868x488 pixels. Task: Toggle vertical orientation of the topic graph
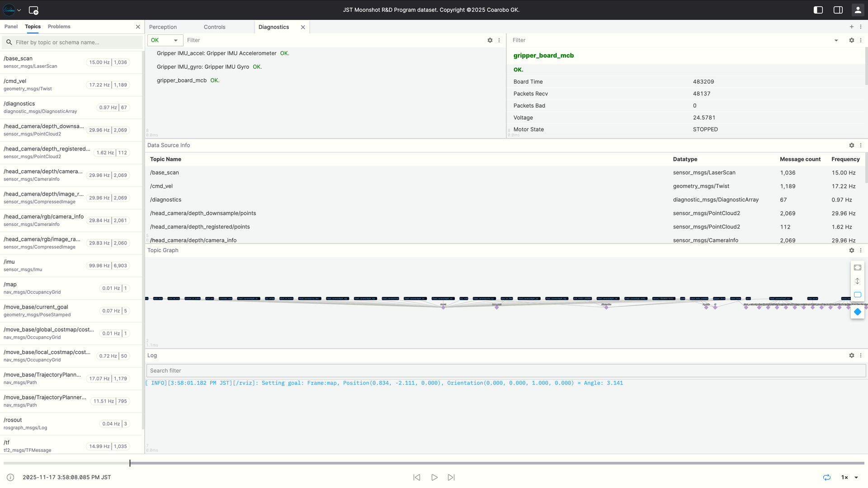click(857, 281)
